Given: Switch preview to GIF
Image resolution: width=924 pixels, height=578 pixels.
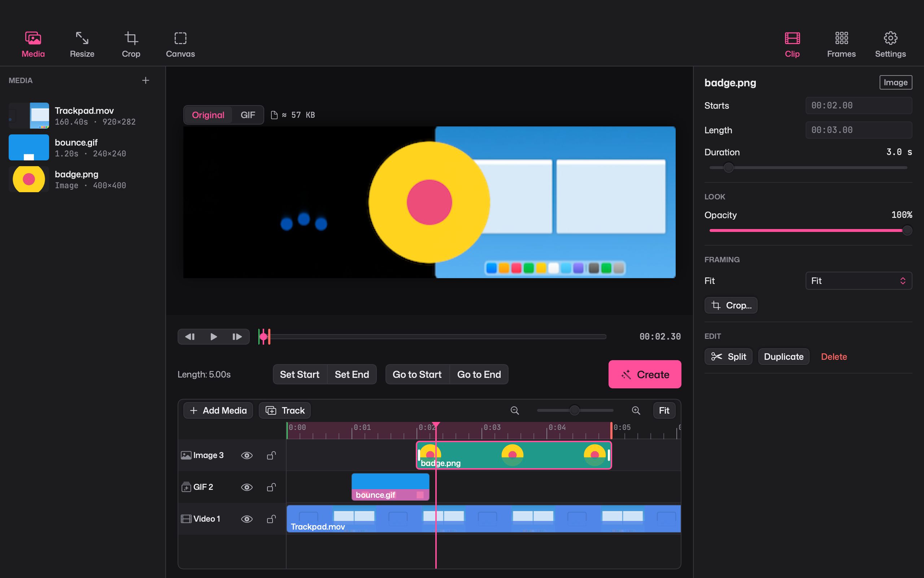Looking at the screenshot, I should click(x=248, y=115).
